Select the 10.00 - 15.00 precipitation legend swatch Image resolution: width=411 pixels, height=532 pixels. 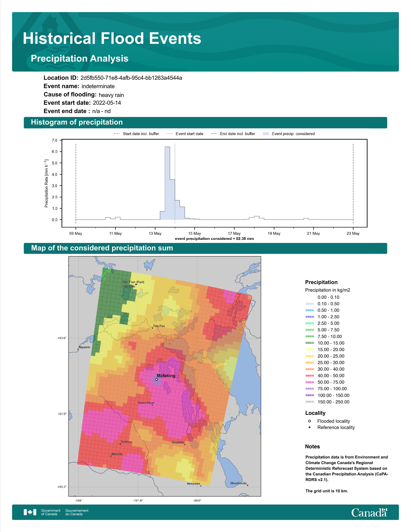310,343
